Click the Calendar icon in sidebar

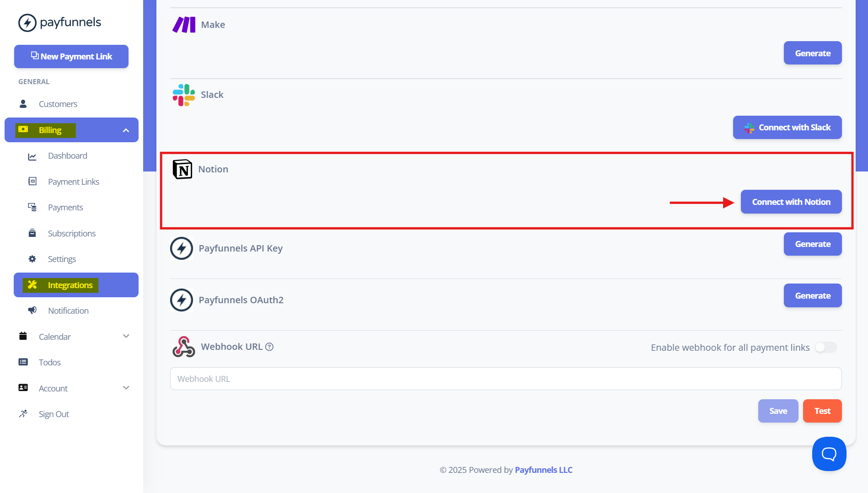coord(23,336)
